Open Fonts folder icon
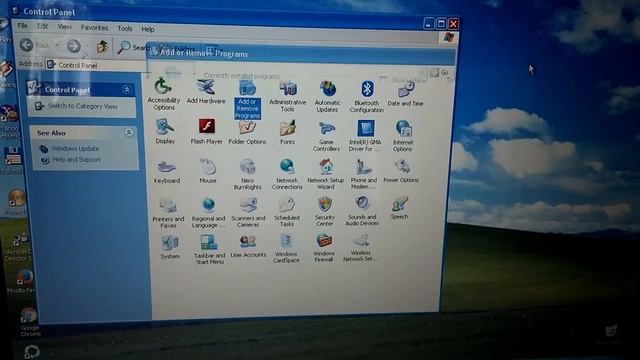This screenshot has width=640, height=360. [x=287, y=133]
